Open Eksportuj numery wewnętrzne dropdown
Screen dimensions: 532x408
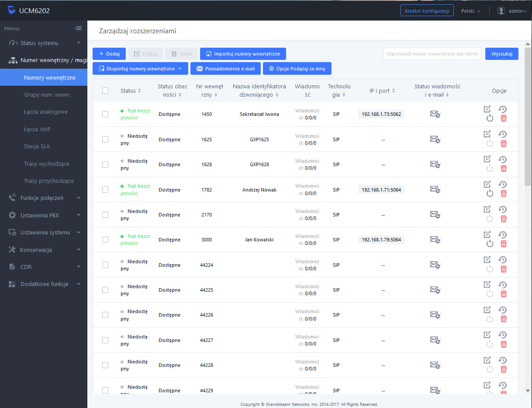point(140,69)
